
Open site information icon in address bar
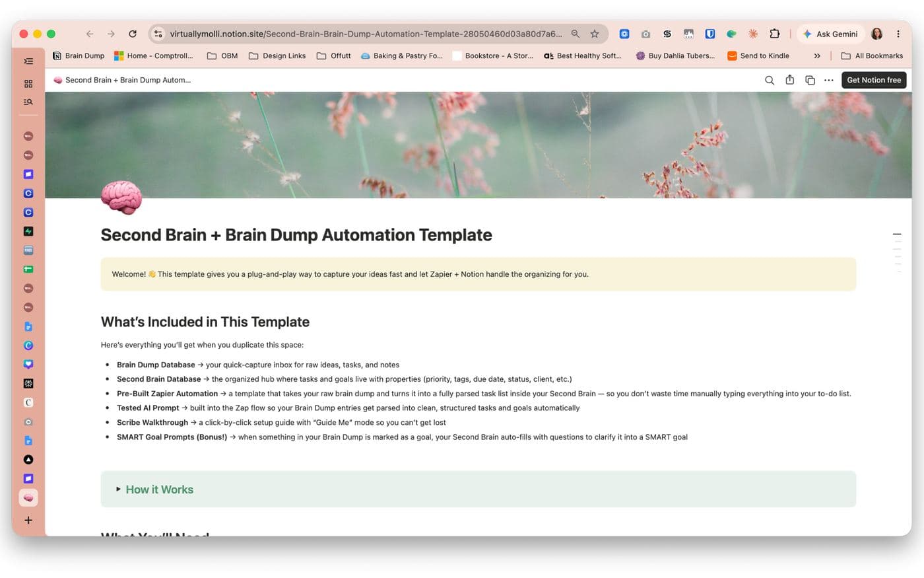[x=158, y=34]
